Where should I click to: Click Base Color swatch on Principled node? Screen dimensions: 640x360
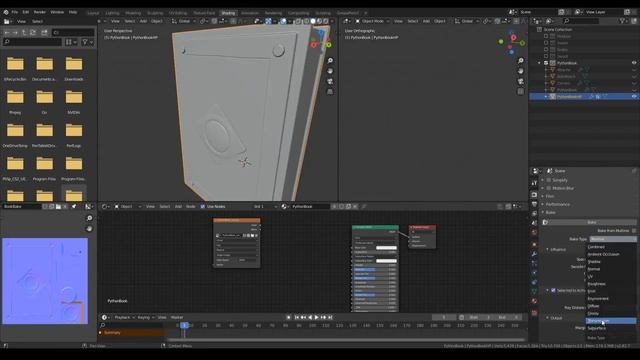[x=386, y=248]
